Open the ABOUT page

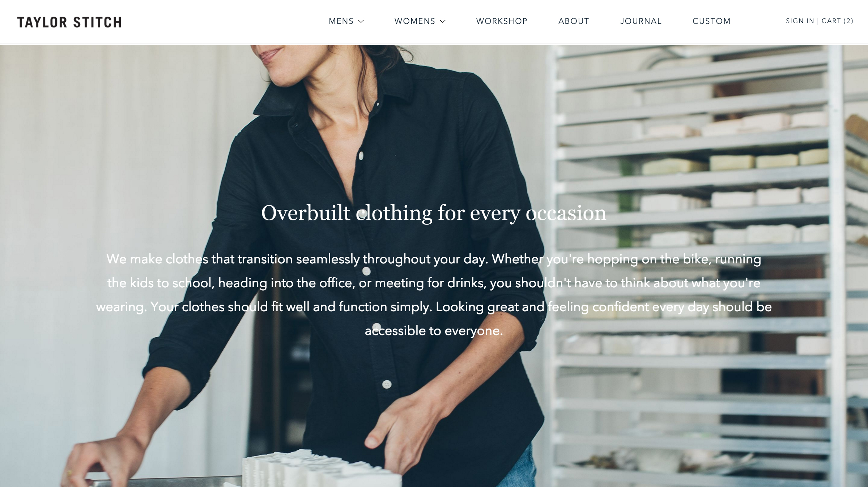pos(574,21)
